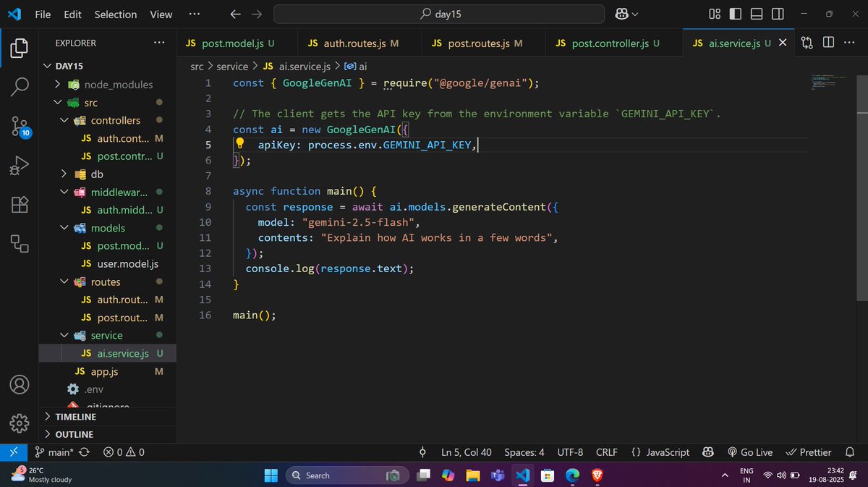Click the service breadcrumb segment
The image size is (868, 487).
click(x=232, y=66)
